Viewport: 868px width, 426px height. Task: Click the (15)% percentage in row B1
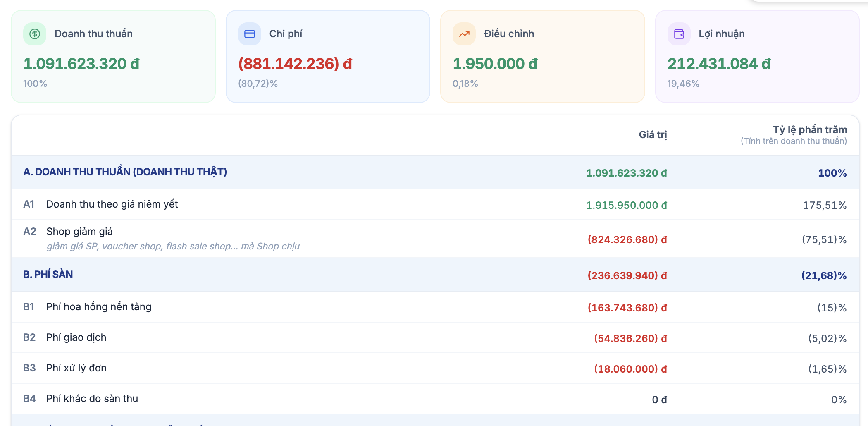pos(832,308)
